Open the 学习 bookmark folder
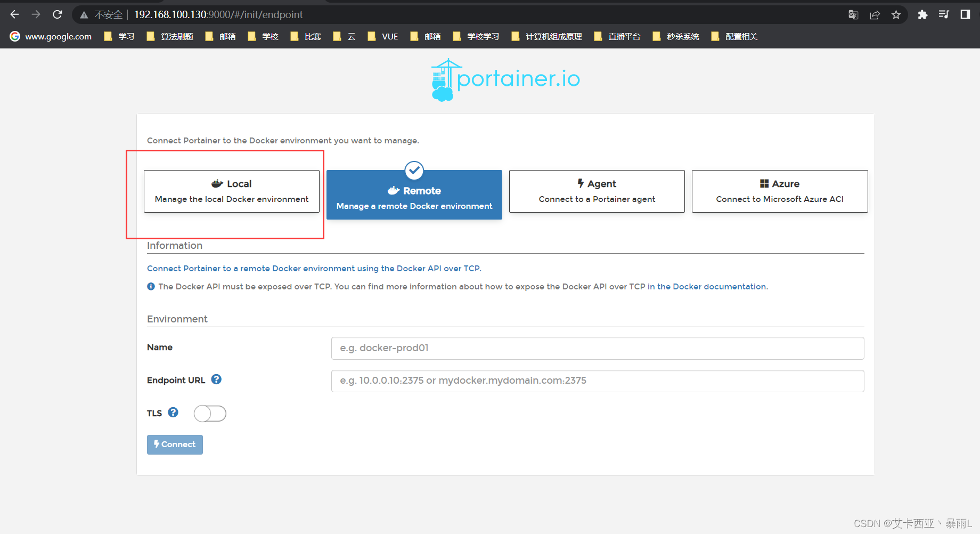The height and width of the screenshot is (534, 980). tap(119, 36)
